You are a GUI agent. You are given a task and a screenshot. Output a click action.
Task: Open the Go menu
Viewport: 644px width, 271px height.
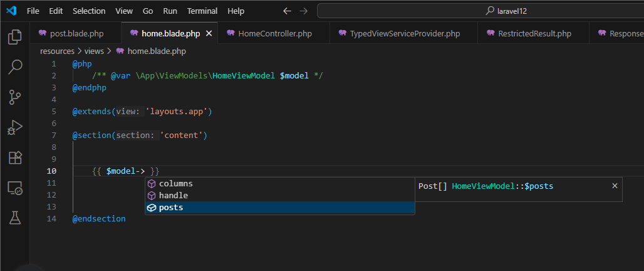tap(148, 11)
